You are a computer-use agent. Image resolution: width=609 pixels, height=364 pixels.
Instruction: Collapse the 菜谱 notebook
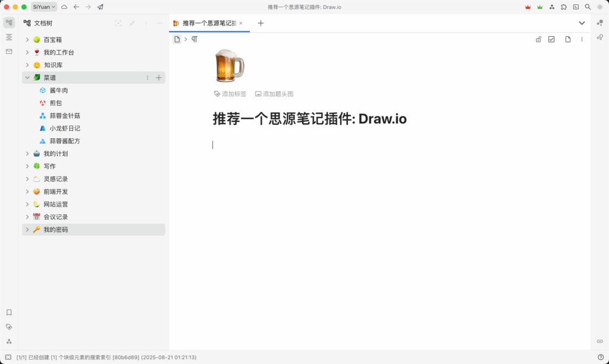[x=27, y=78]
